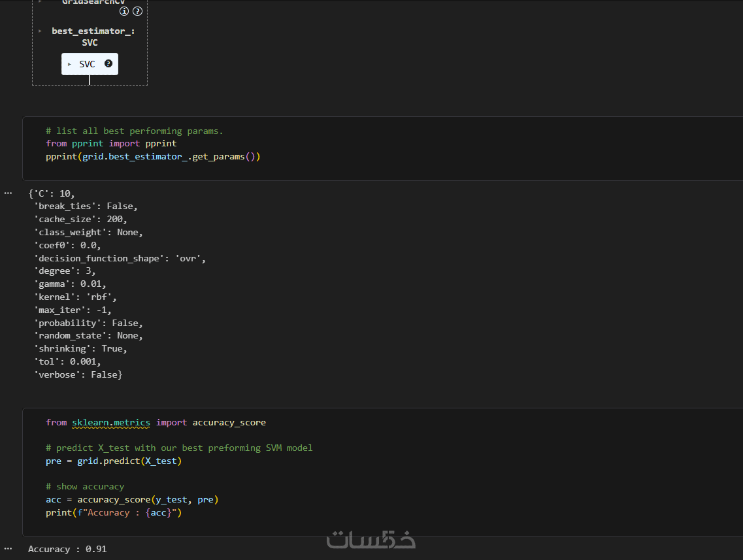Click the 'Accuracy : 0.91' output text
The image size is (743, 560).
coord(67,549)
